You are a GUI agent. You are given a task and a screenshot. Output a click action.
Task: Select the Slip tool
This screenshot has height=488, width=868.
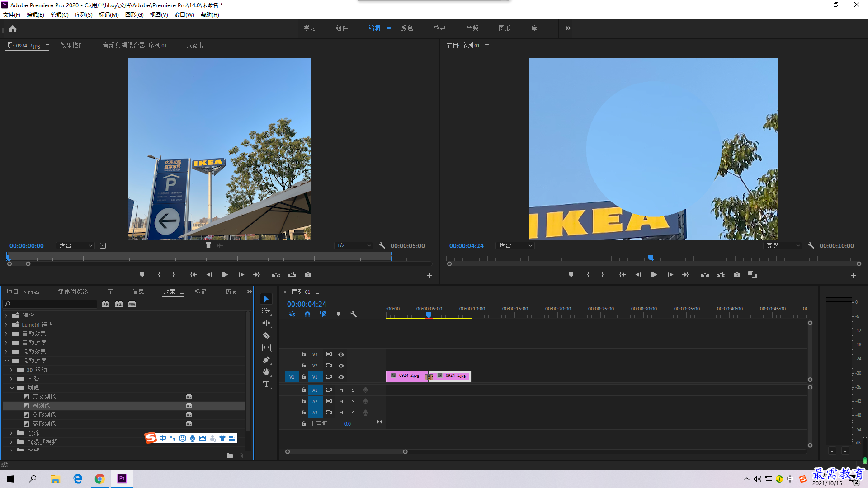tap(266, 347)
